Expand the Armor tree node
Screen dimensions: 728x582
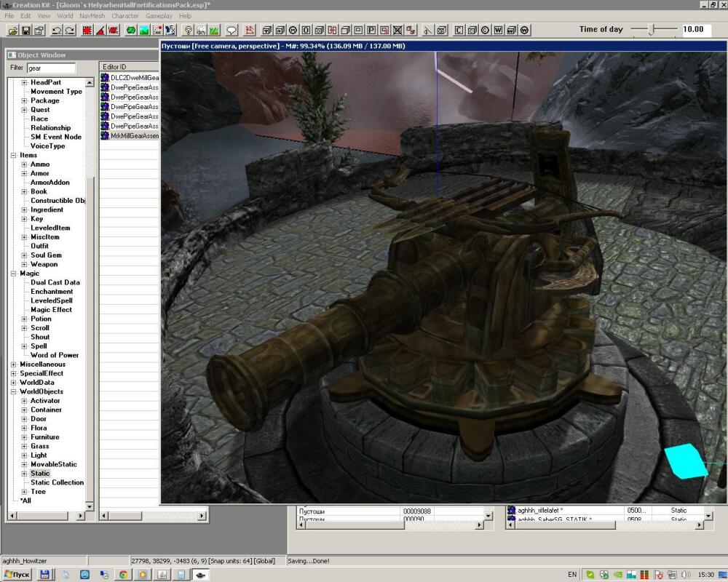pyautogui.click(x=24, y=173)
